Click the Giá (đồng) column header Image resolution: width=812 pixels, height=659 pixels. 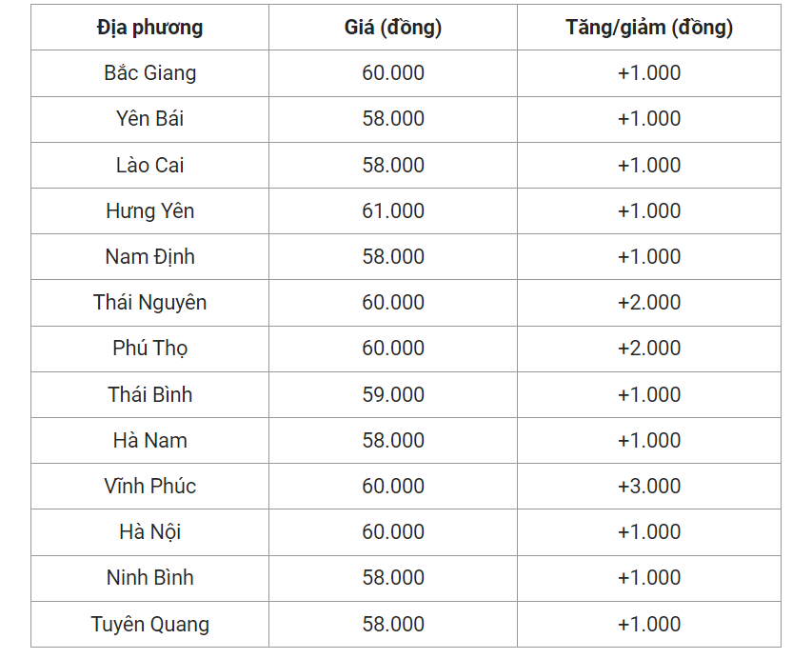(x=393, y=28)
